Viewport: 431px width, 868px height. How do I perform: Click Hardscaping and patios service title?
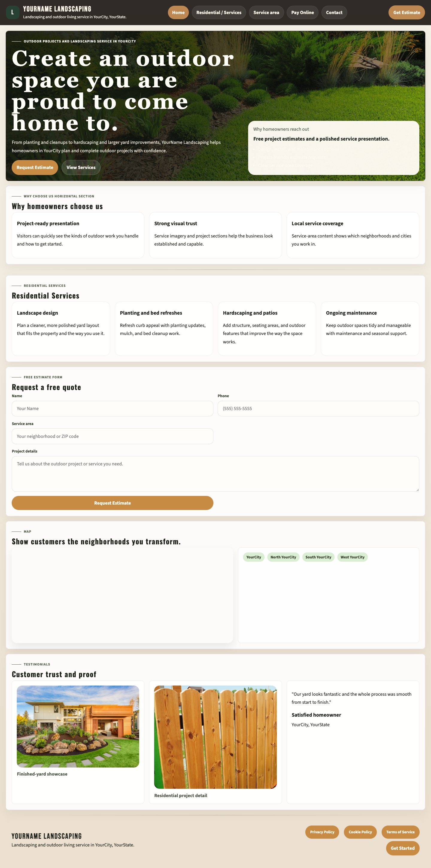pos(250,313)
